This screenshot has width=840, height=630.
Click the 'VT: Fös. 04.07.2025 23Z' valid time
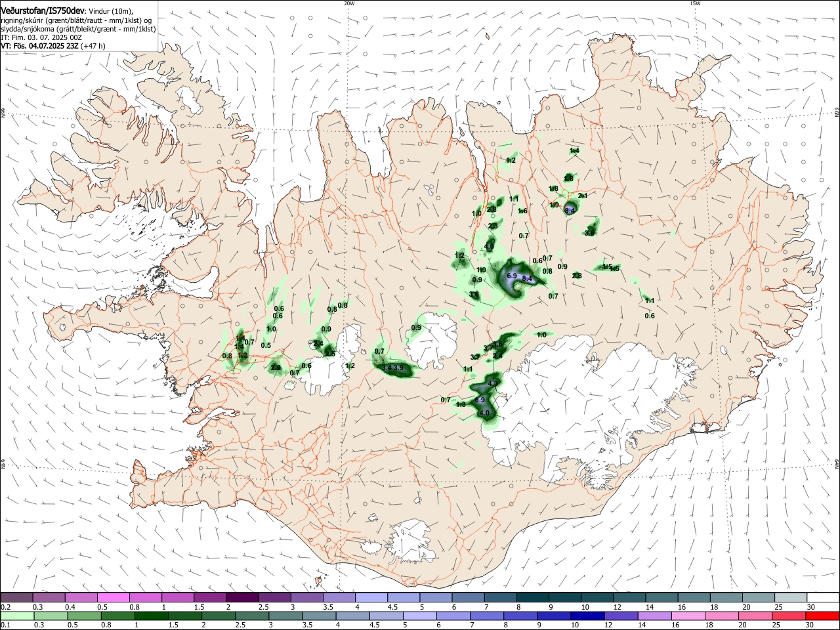40,46
